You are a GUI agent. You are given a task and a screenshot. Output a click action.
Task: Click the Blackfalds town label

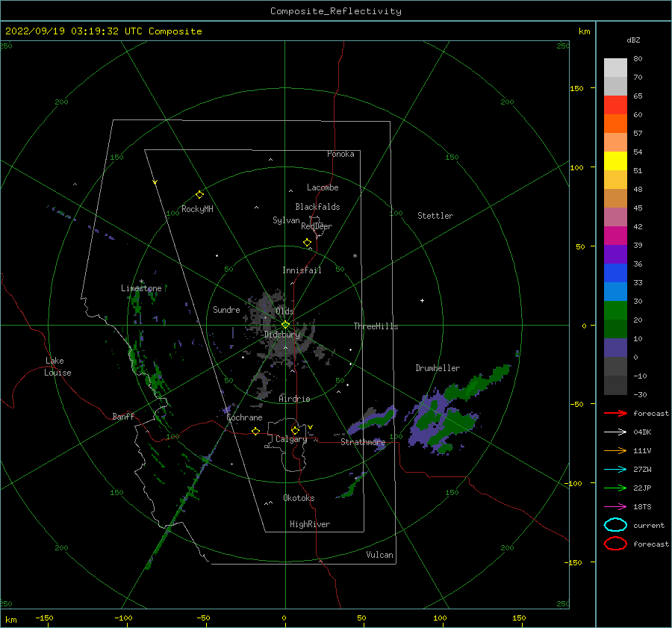317,207
